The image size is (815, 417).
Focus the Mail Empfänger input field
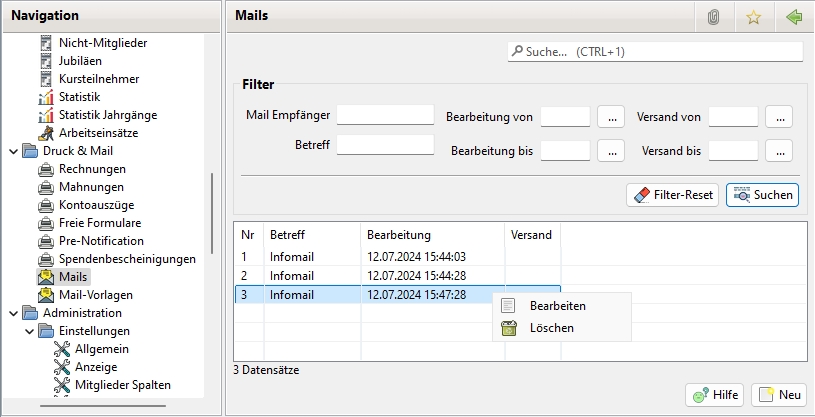[385, 115]
